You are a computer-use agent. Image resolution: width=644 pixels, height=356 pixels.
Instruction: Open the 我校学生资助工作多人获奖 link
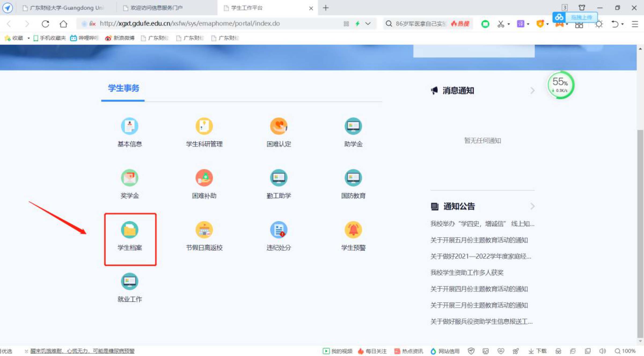[467, 273]
